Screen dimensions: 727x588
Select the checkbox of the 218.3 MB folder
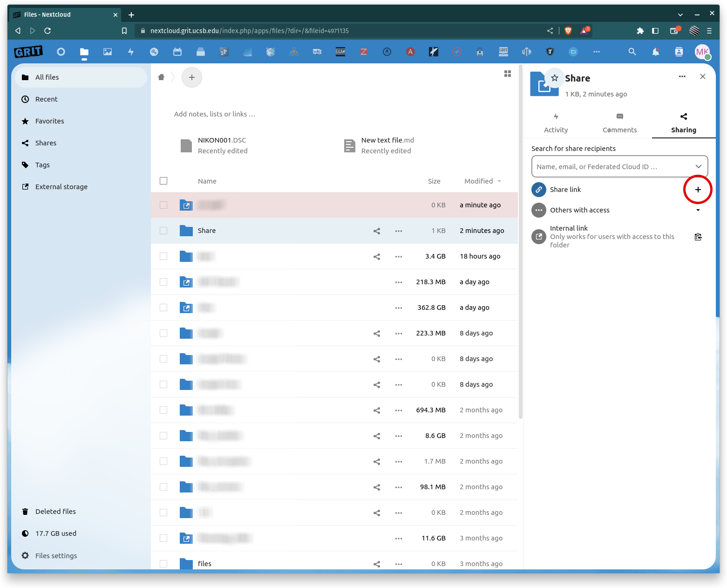tap(163, 282)
